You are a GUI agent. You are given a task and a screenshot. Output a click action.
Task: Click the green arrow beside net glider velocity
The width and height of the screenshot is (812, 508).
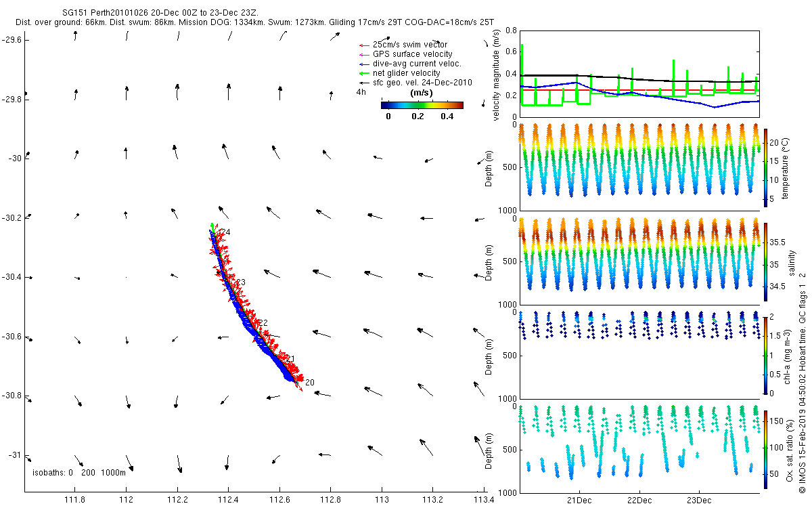[x=363, y=73]
